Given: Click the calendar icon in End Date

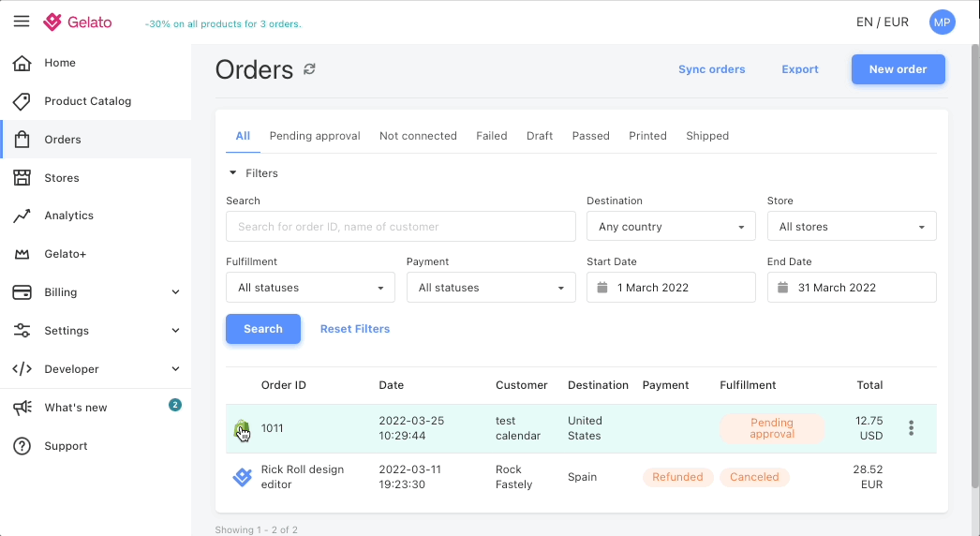Looking at the screenshot, I should coord(782,288).
